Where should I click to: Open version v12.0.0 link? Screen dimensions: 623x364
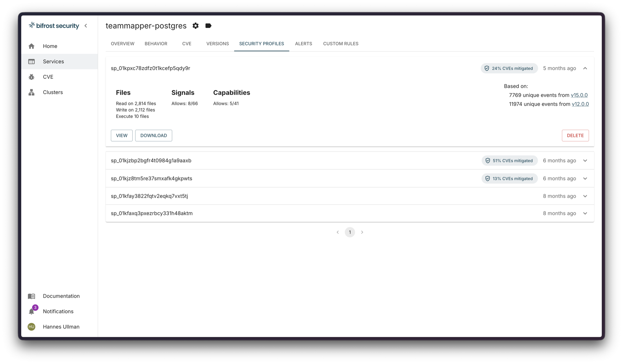tap(580, 104)
